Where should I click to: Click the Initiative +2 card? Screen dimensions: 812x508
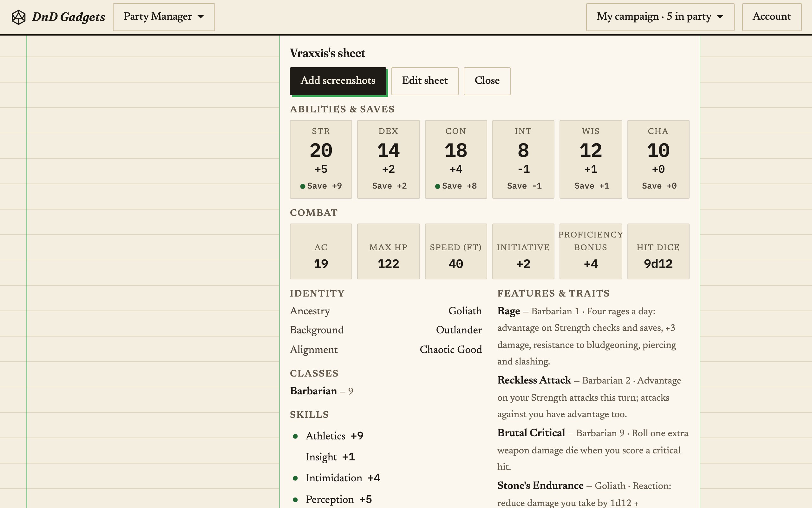523,251
